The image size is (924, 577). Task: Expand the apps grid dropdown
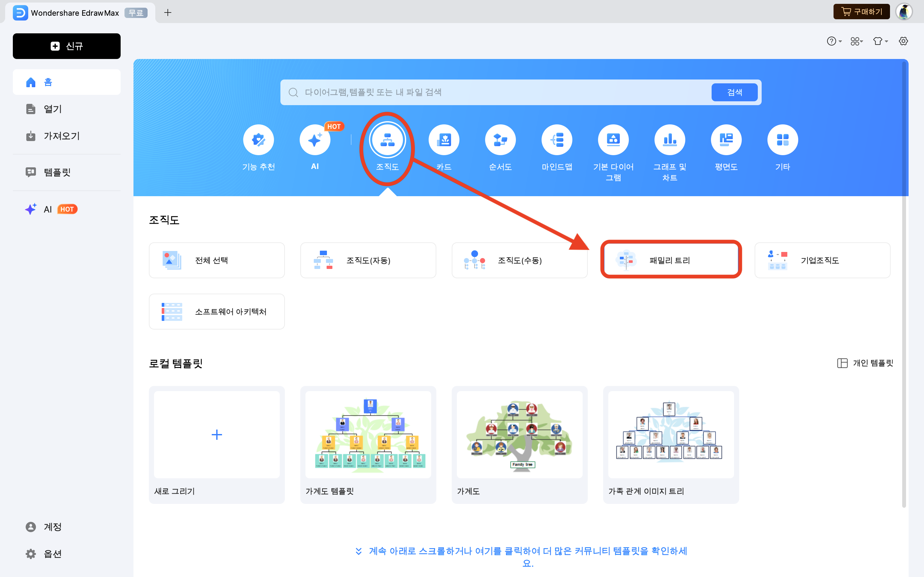pos(856,41)
